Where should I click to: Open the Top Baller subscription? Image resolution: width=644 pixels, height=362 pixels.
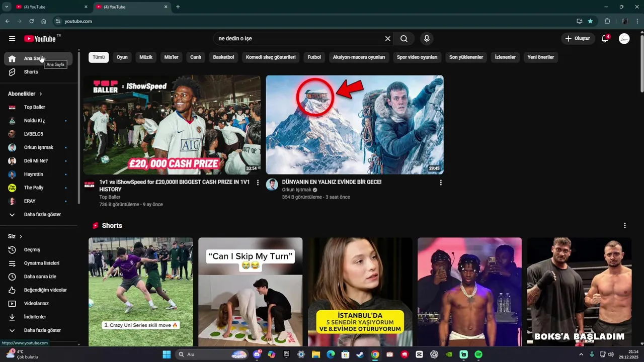click(x=38, y=107)
